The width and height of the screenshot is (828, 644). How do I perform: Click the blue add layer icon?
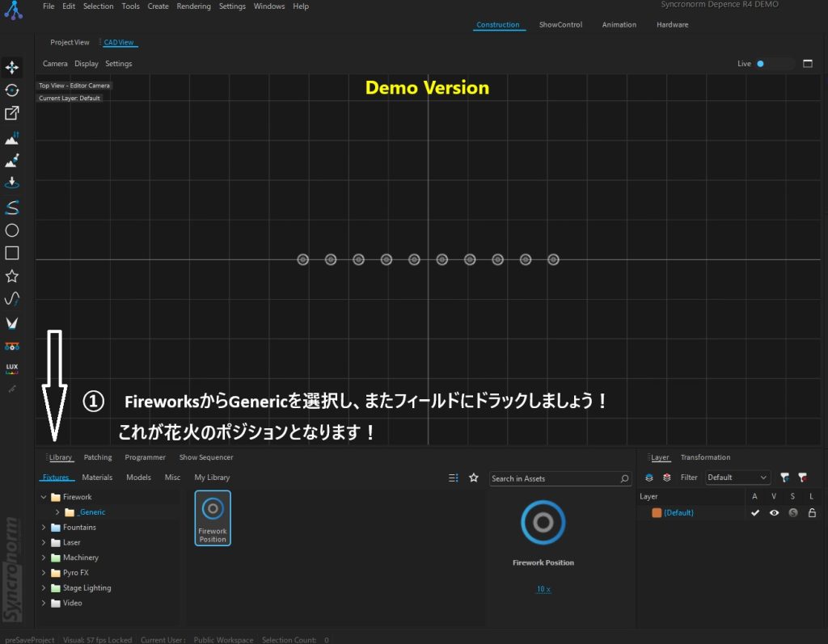pos(649,478)
